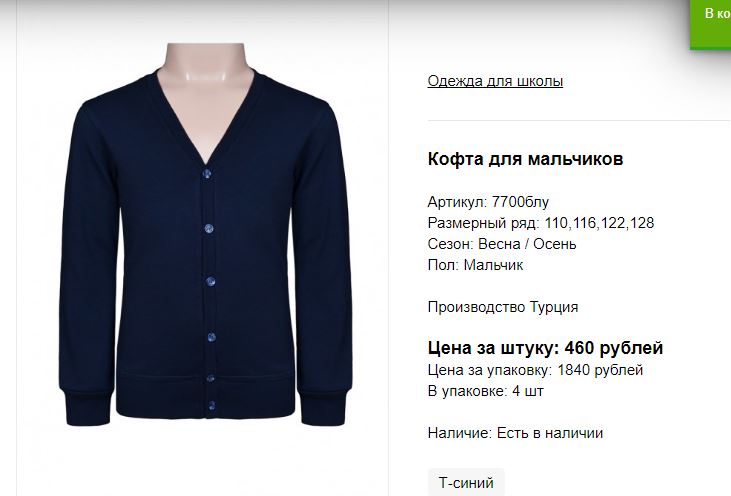The height and width of the screenshot is (496, 731).
Task: Click the per-piece price "460 рублей"
Action: click(614, 348)
